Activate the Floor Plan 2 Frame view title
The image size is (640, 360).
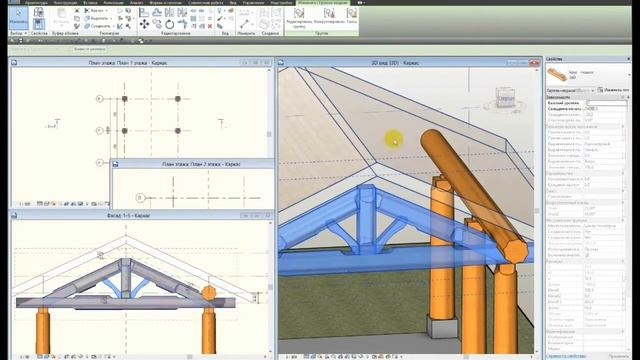tap(201, 164)
